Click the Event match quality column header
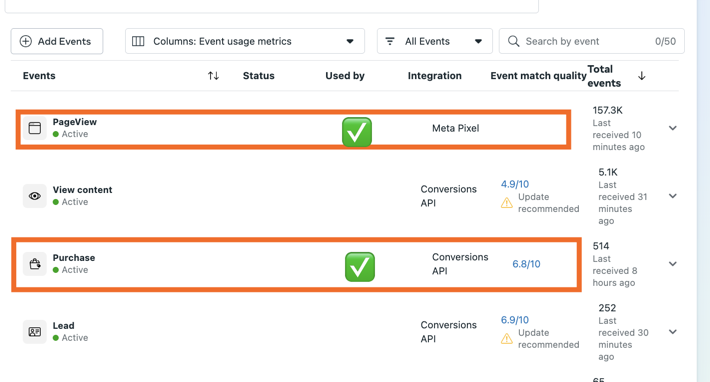Viewport: 710px width, 382px height. pyautogui.click(x=538, y=76)
